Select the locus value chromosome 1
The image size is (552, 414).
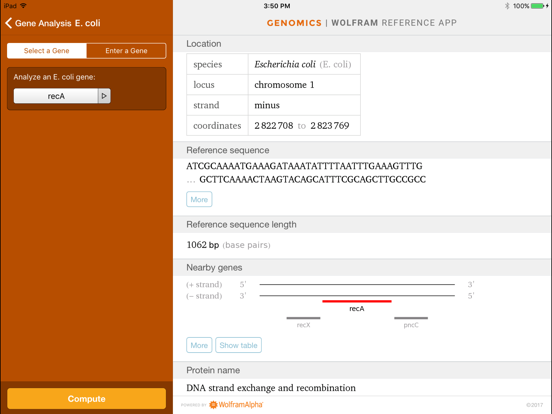click(x=284, y=85)
